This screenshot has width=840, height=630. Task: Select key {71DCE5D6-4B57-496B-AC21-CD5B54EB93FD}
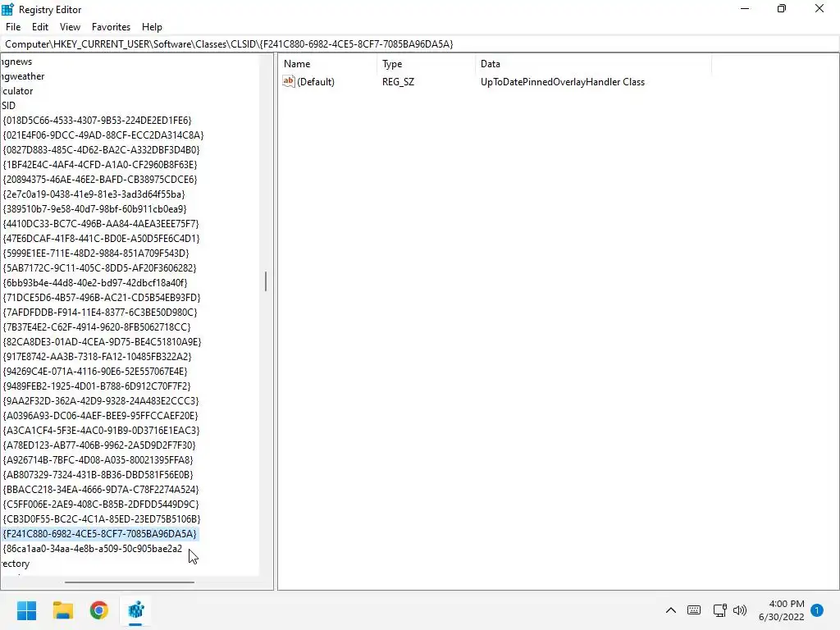(101, 297)
